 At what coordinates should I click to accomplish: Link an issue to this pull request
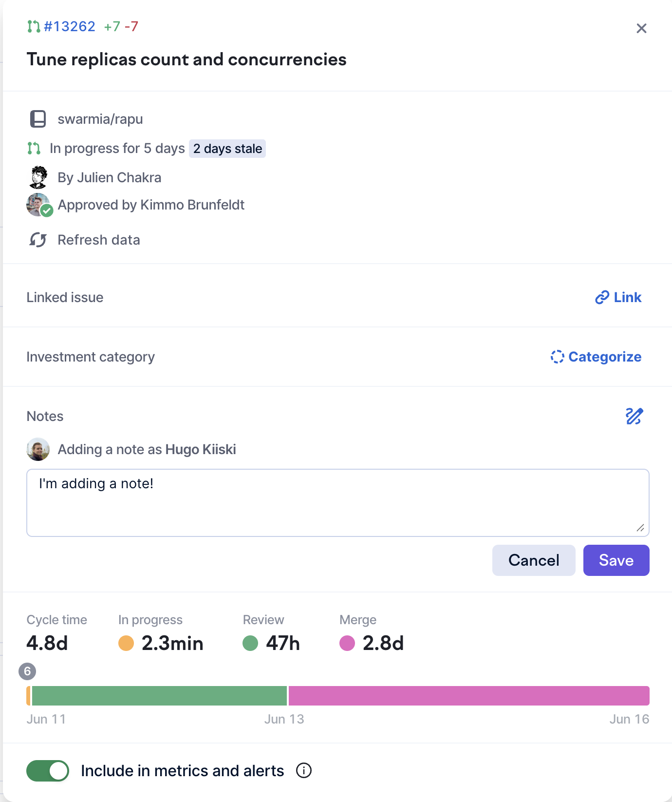[x=618, y=297]
